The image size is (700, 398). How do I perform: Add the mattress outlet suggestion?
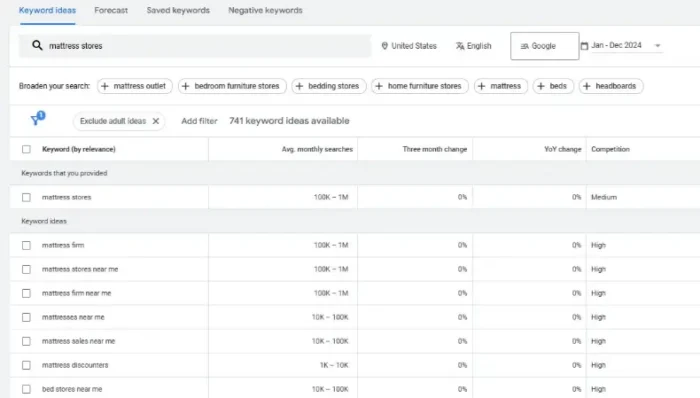point(135,86)
